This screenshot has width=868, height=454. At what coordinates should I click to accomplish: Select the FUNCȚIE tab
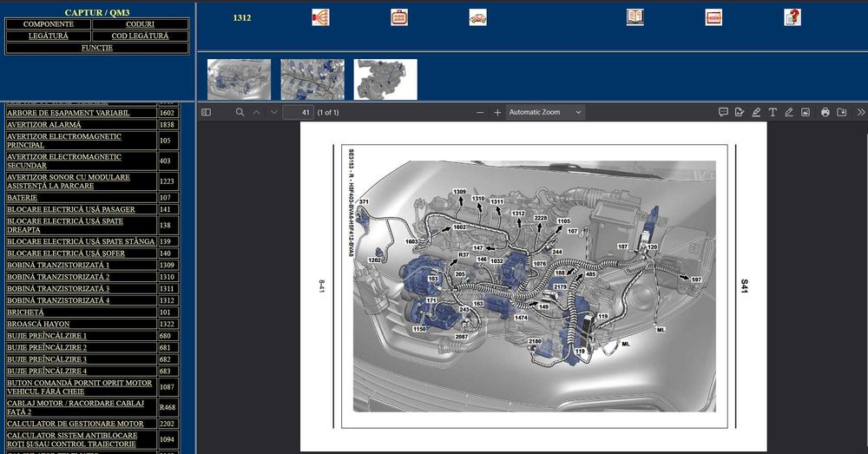click(97, 48)
